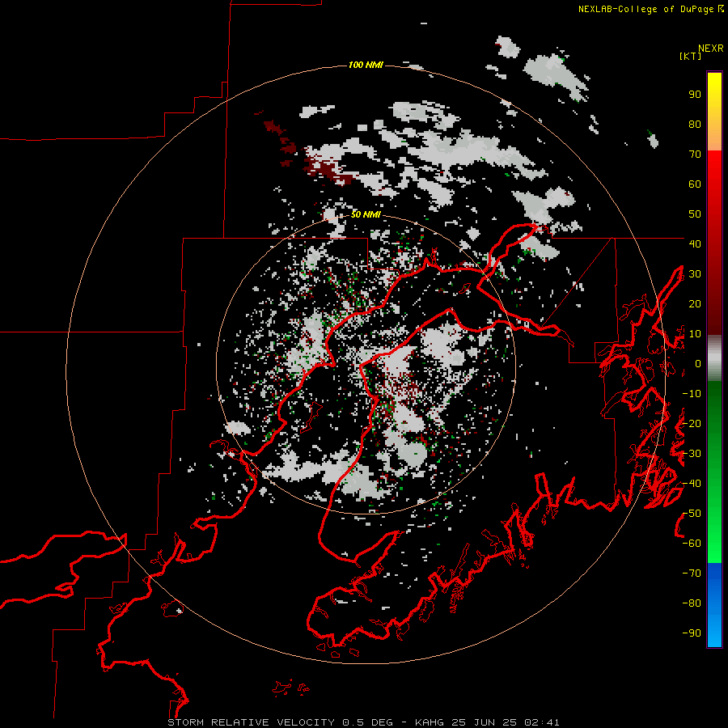This screenshot has height=728, width=728.
Task: Click the 40 value on the velocity scale
Action: pos(695,243)
